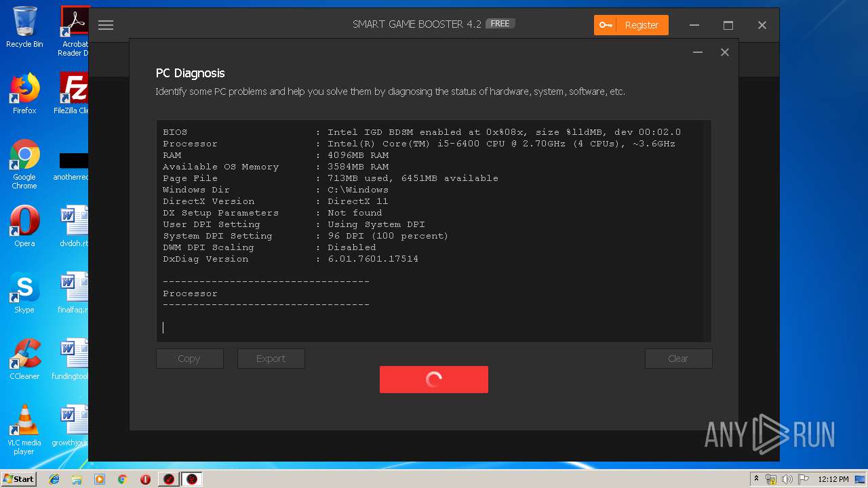Launch Firefox from the desktop
Image resolution: width=868 pixels, height=488 pixels.
point(24,94)
